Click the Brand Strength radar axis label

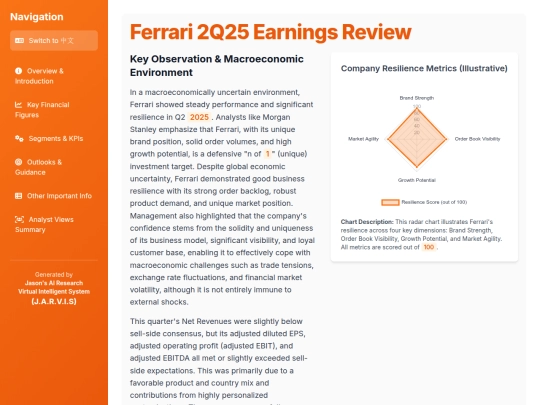(417, 98)
